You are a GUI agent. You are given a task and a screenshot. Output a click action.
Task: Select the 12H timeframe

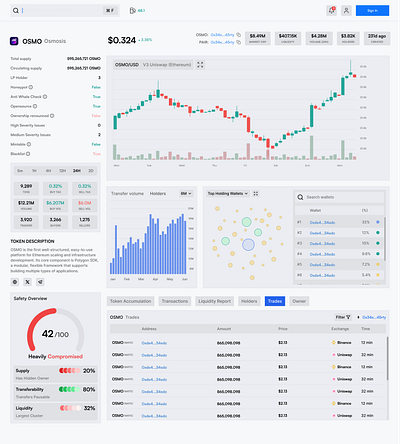[62, 171]
